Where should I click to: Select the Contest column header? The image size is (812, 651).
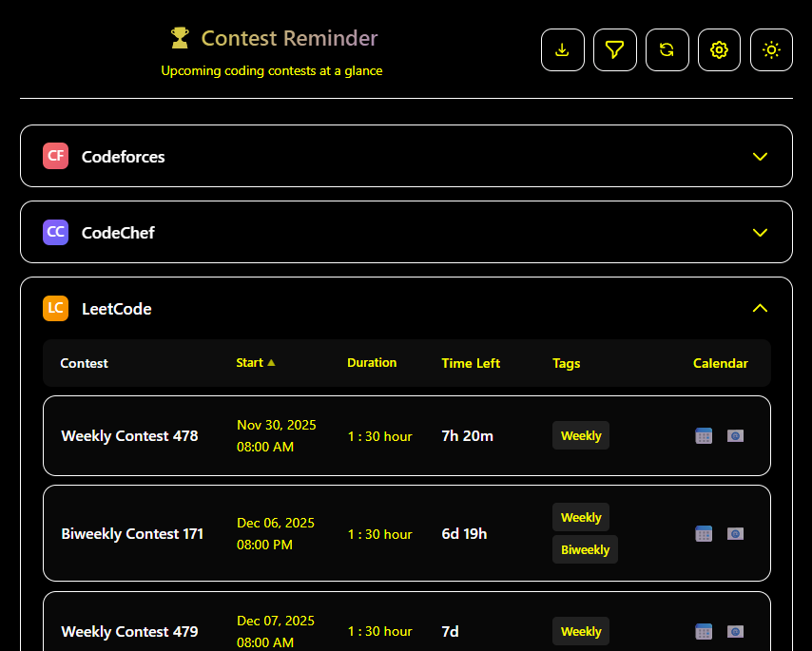pos(84,363)
